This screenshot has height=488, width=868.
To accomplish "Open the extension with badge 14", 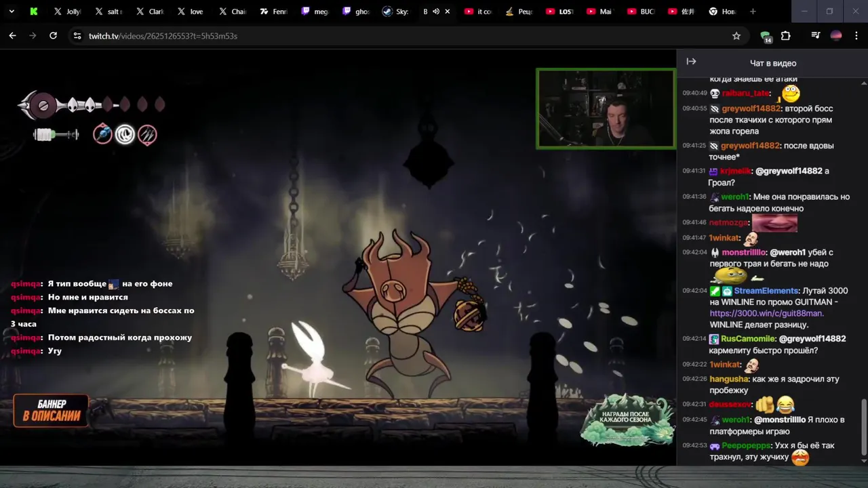I will point(766,37).
